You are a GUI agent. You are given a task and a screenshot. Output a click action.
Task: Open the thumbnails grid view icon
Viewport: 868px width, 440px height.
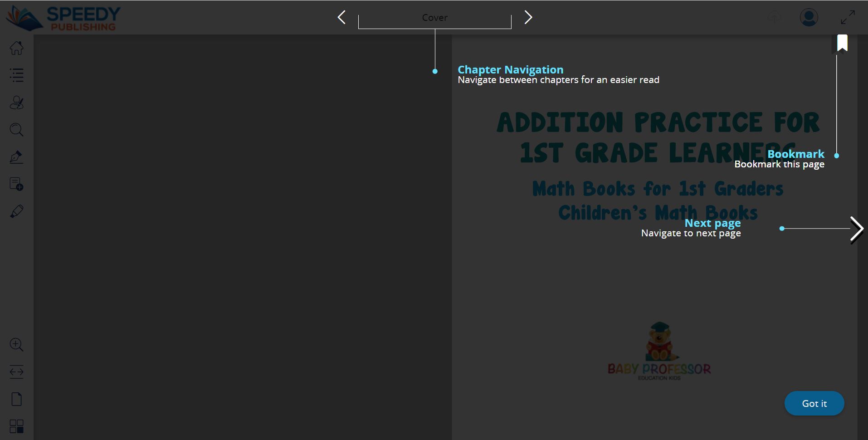(x=17, y=426)
